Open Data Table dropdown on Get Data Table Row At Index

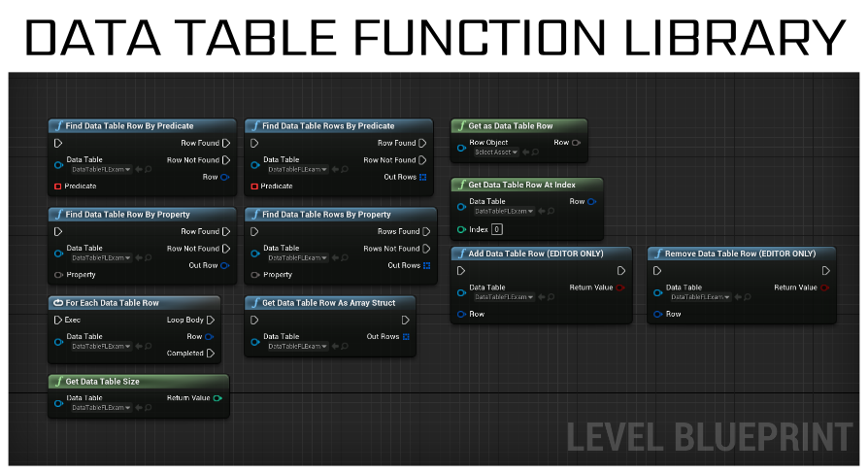[503, 211]
